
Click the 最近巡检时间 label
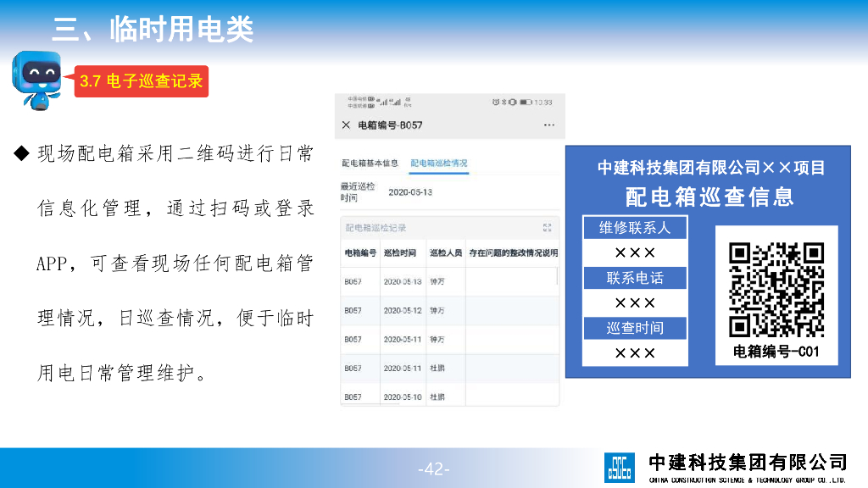pos(358,192)
